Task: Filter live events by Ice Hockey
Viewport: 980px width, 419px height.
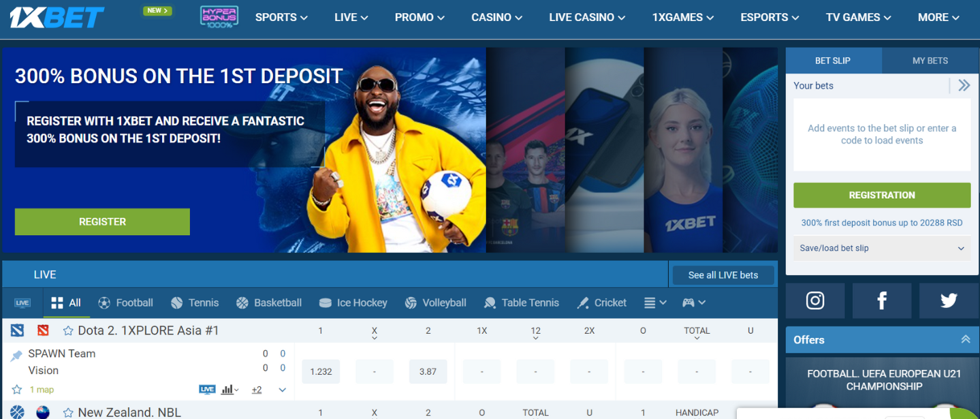Action: tap(353, 302)
